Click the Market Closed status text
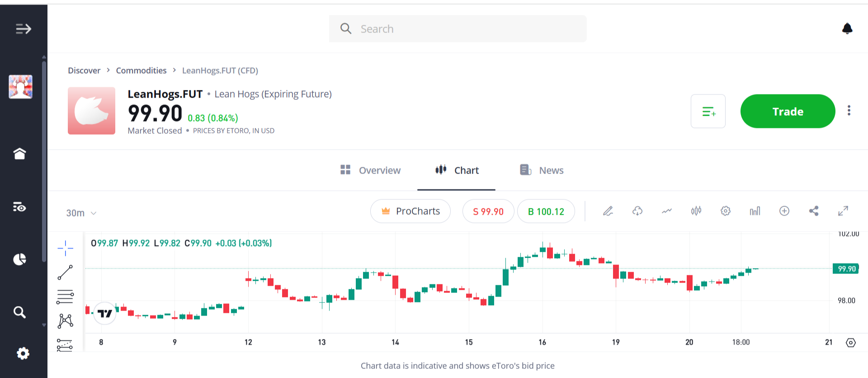868x378 pixels. pyautogui.click(x=155, y=131)
